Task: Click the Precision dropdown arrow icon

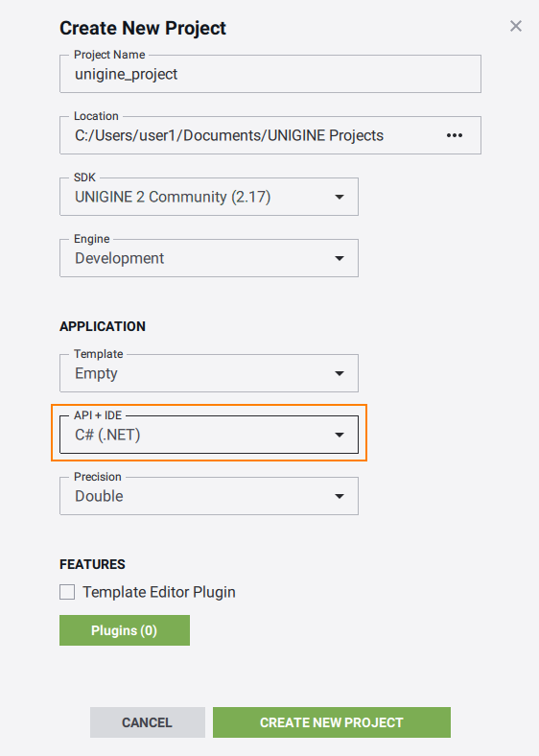Action: pos(340,496)
